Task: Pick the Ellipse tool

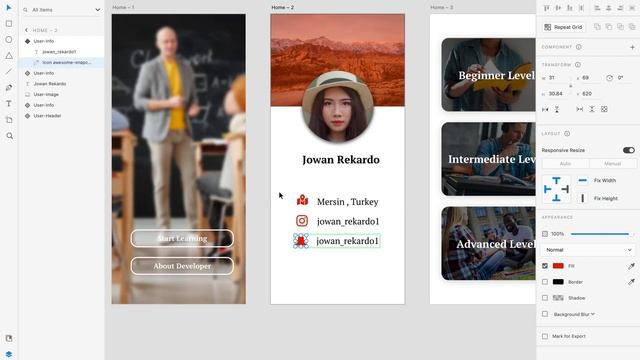Action: pyautogui.click(x=9, y=40)
